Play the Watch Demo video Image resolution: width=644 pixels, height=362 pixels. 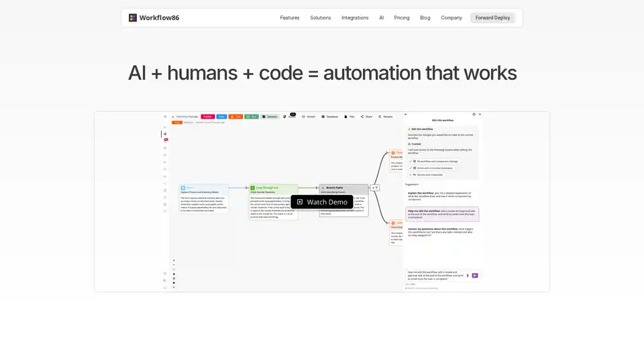322,202
